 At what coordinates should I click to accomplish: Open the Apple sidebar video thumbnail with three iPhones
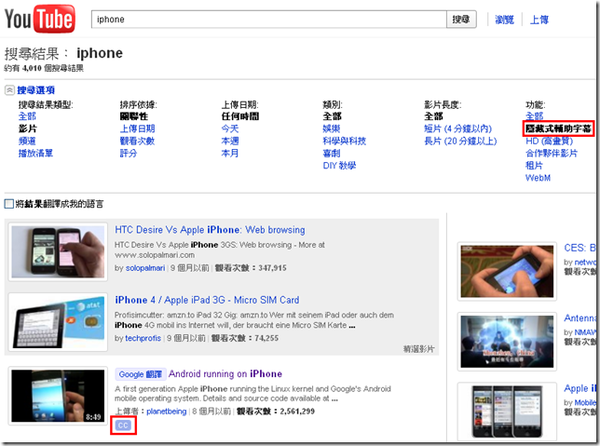[507, 411]
